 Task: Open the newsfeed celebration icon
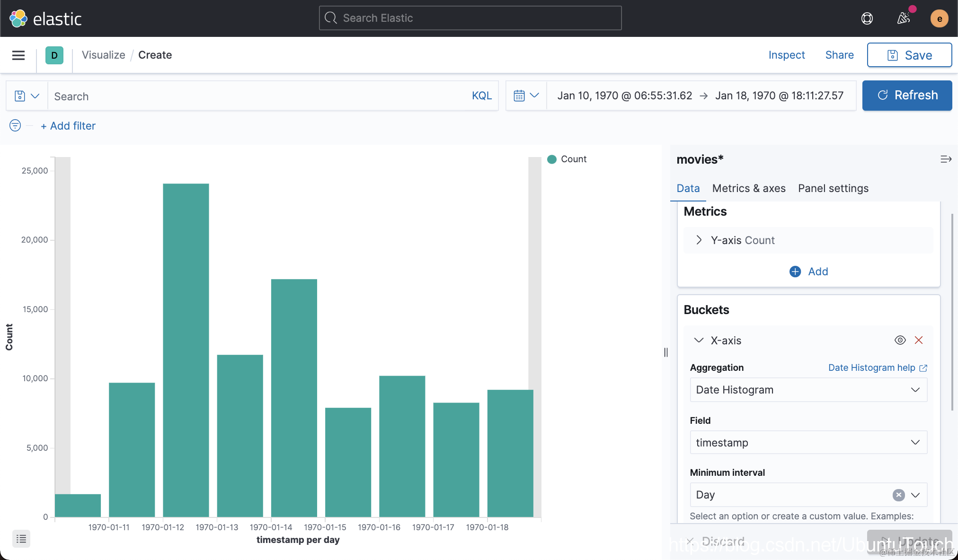click(x=903, y=18)
